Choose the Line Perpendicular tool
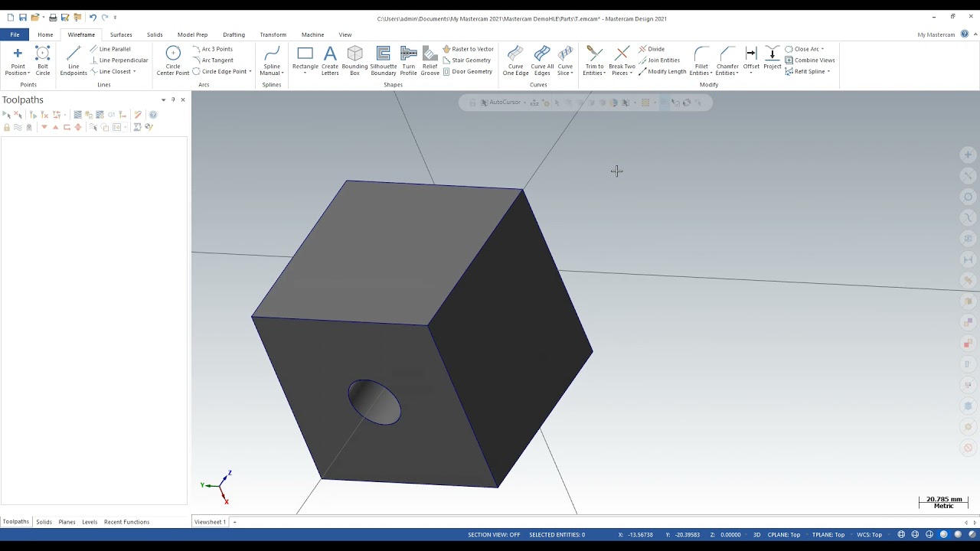Screen dimensions: 980x551 click(x=119, y=60)
